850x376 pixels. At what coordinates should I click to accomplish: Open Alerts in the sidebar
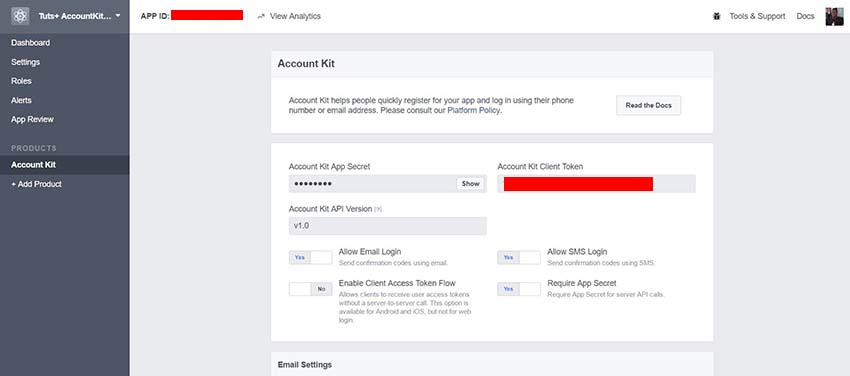21,100
